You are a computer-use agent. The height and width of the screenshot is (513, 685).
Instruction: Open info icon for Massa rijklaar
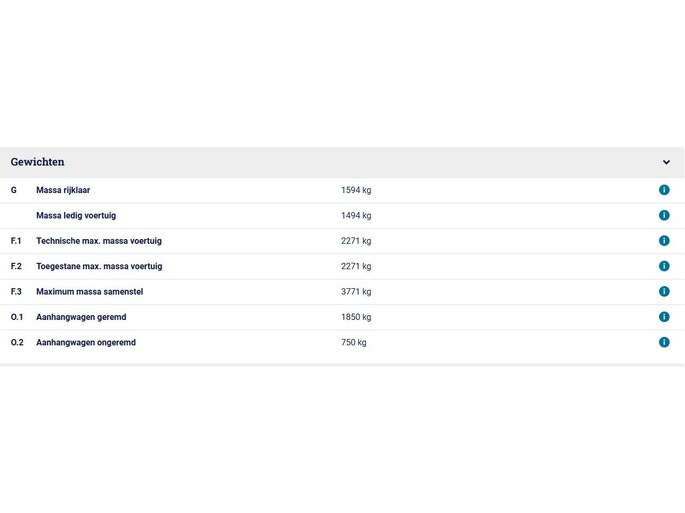(664, 190)
